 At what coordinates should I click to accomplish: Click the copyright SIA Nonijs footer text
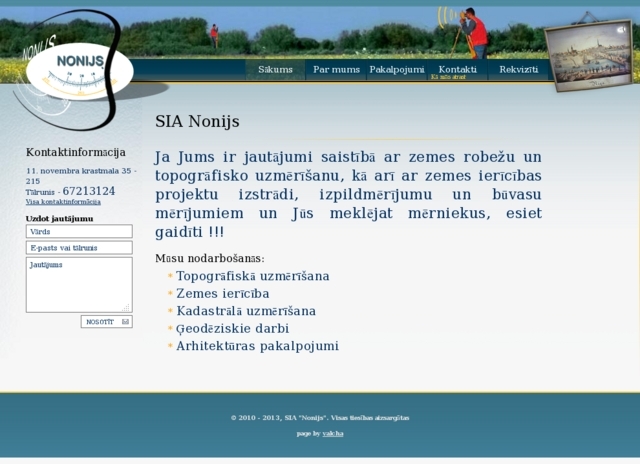320,418
